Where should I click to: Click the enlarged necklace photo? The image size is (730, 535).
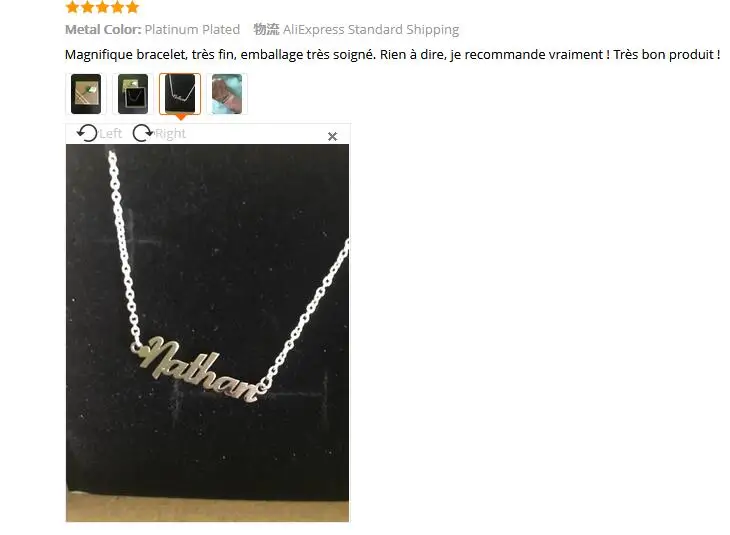pyautogui.click(x=207, y=333)
